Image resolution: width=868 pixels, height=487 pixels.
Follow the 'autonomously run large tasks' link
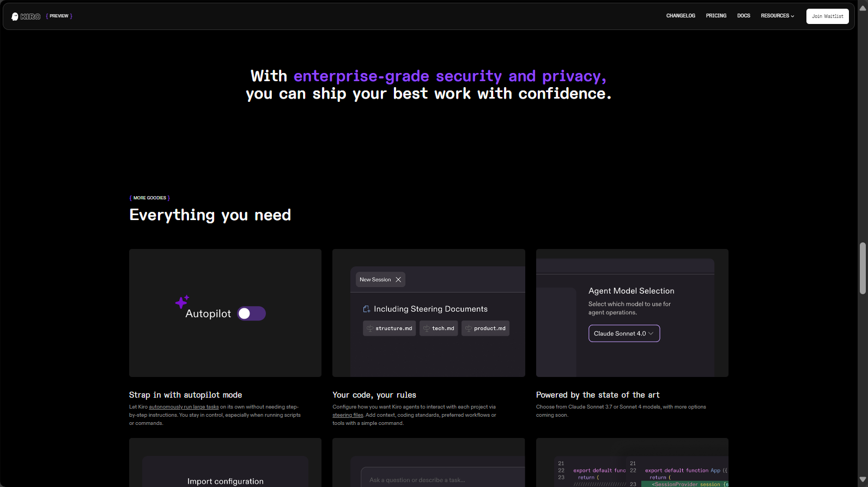(184, 407)
